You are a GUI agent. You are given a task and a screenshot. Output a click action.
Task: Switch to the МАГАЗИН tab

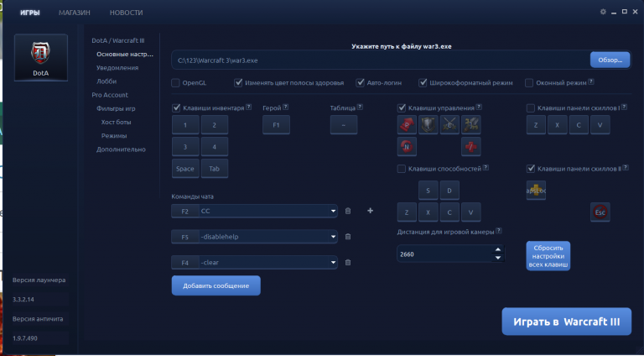[75, 13]
